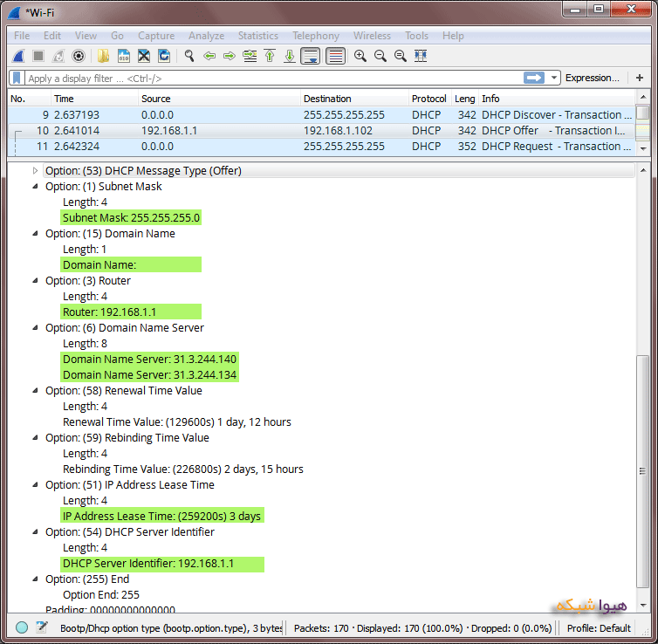Open the File menu
The image size is (658, 644).
[22, 36]
